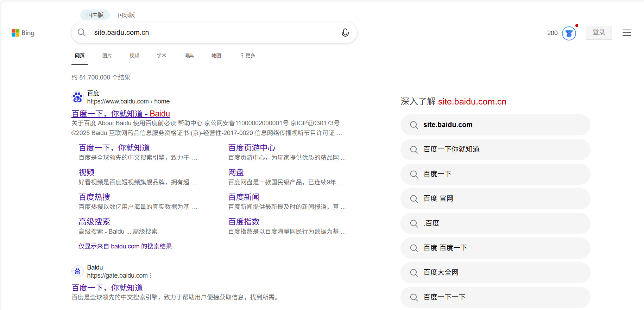Image resolution: width=644 pixels, height=310 pixels.
Task: Select the 学术 tab
Action: [x=162, y=55]
